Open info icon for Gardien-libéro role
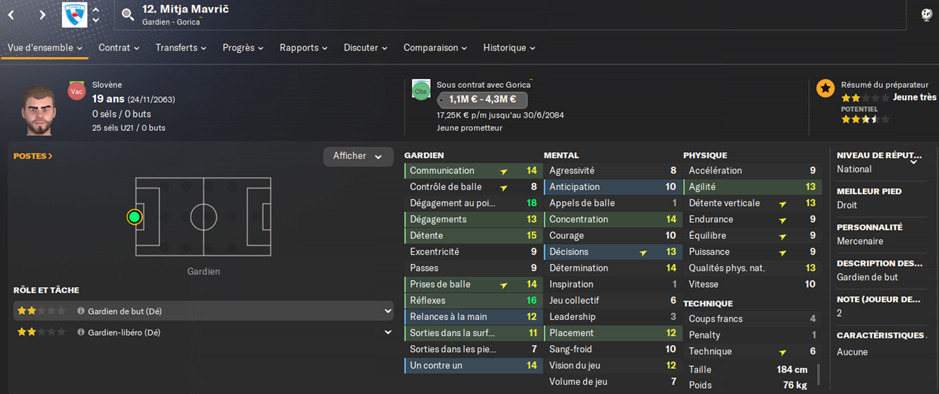Viewport: 939px width, 394px height. pos(80,332)
